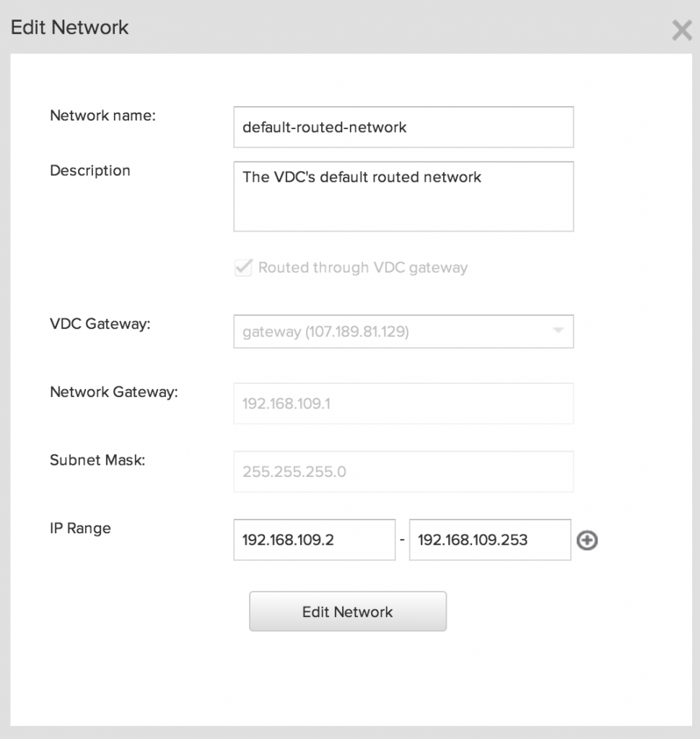Click the "Network Gateway:" label
This screenshot has width=700, height=739.
114,393
